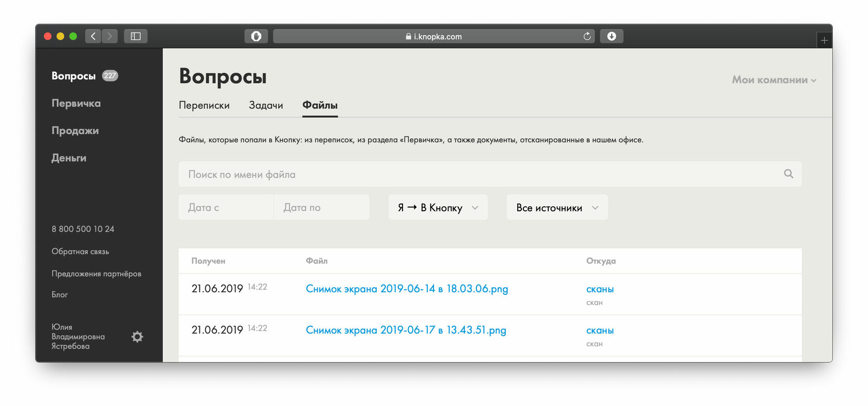Open the Safari downloads icon
The height and width of the screenshot is (406, 868).
coord(612,36)
